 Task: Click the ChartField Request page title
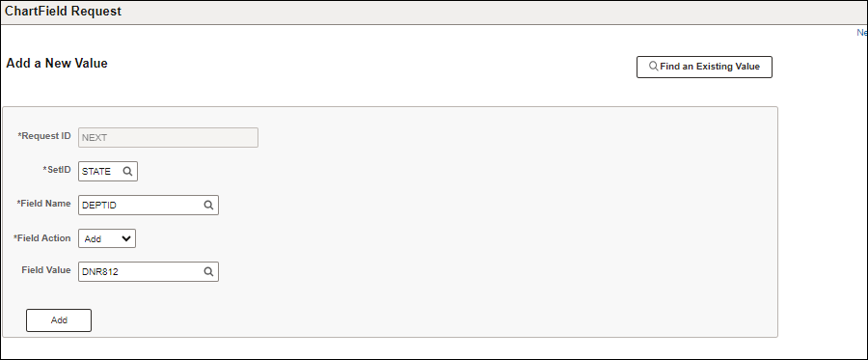(63, 11)
